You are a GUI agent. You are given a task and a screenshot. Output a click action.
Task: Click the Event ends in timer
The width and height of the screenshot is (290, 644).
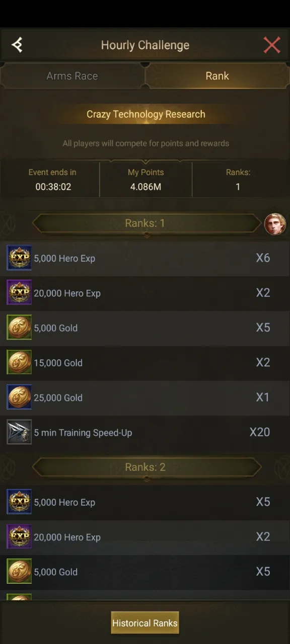click(52, 180)
